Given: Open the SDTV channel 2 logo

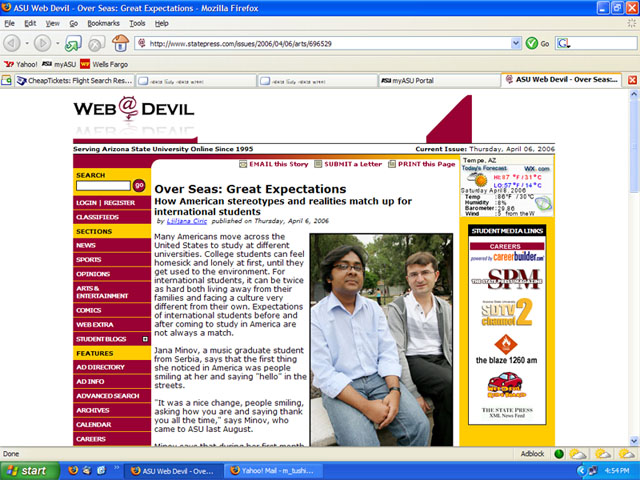Looking at the screenshot, I should click(507, 313).
